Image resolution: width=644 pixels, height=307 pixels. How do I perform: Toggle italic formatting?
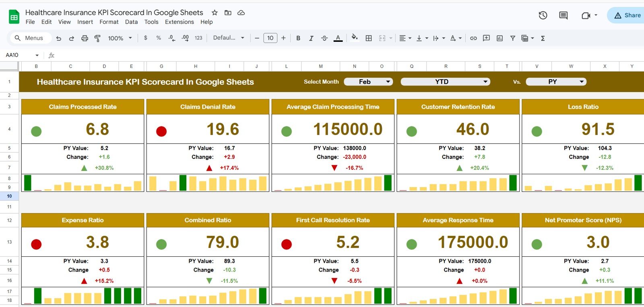(x=311, y=38)
